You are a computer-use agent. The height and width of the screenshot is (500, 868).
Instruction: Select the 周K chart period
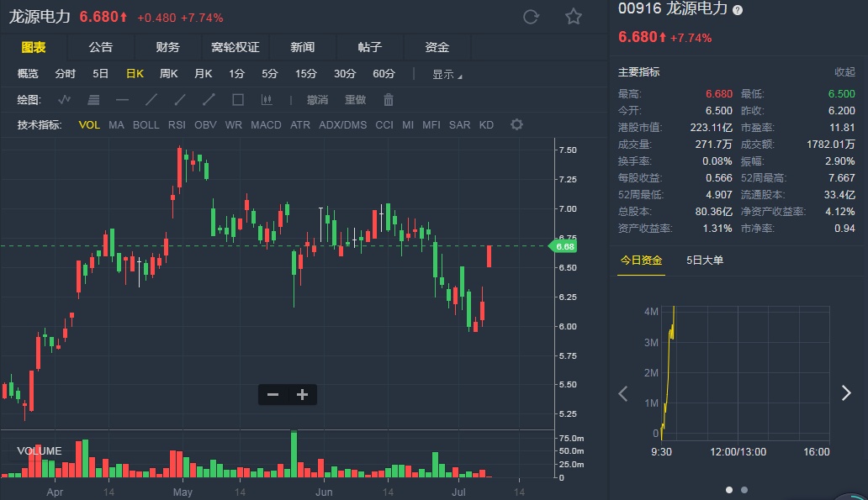(x=168, y=74)
